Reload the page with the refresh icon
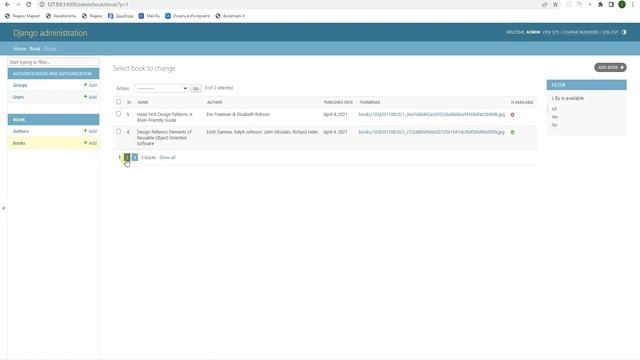Screen dimensions: 640x360 tap(29, 4)
